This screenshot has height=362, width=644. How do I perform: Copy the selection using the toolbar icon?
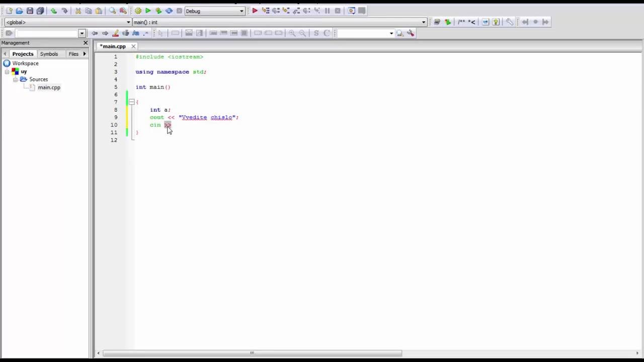[x=89, y=11]
